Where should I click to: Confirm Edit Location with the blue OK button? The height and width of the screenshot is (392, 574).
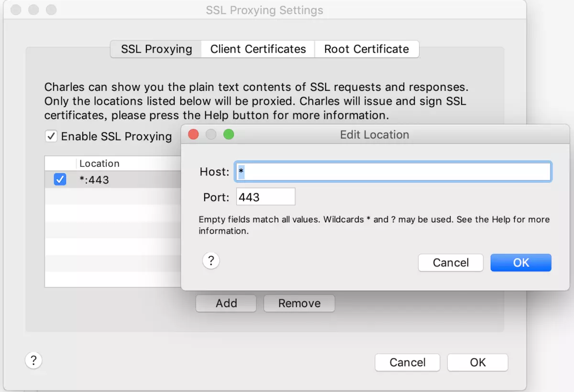(521, 262)
